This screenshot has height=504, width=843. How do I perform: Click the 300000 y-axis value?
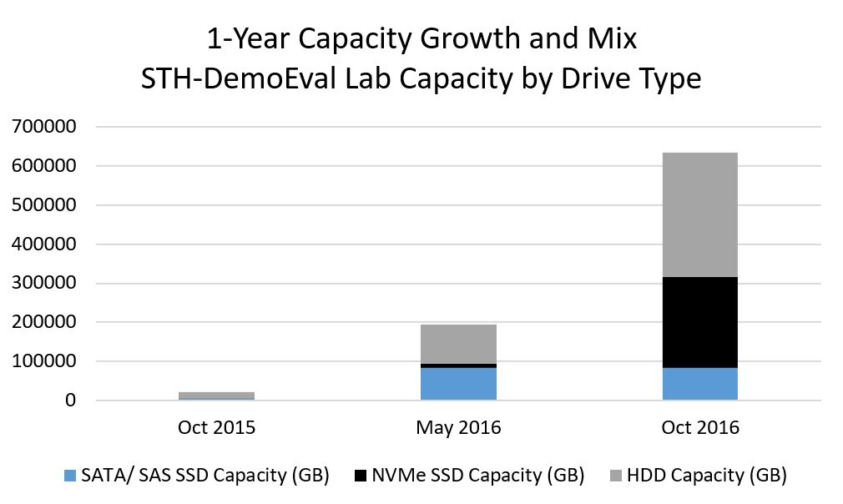[x=44, y=283]
